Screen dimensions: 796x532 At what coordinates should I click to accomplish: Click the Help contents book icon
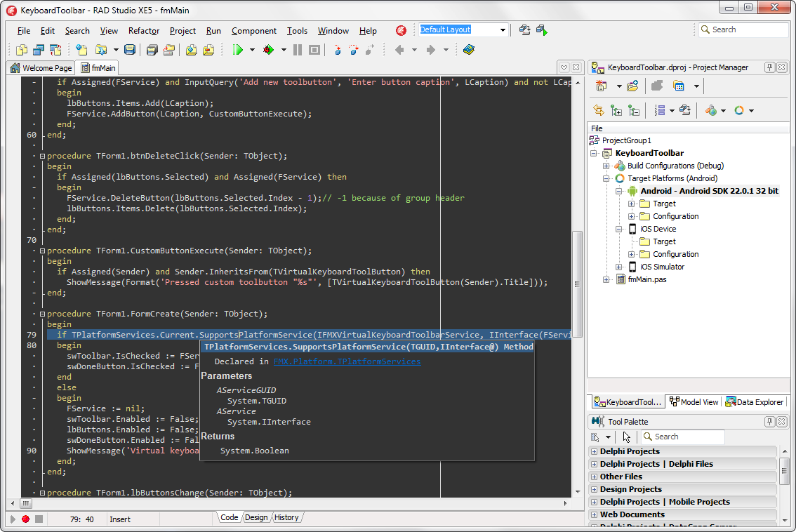pos(469,50)
